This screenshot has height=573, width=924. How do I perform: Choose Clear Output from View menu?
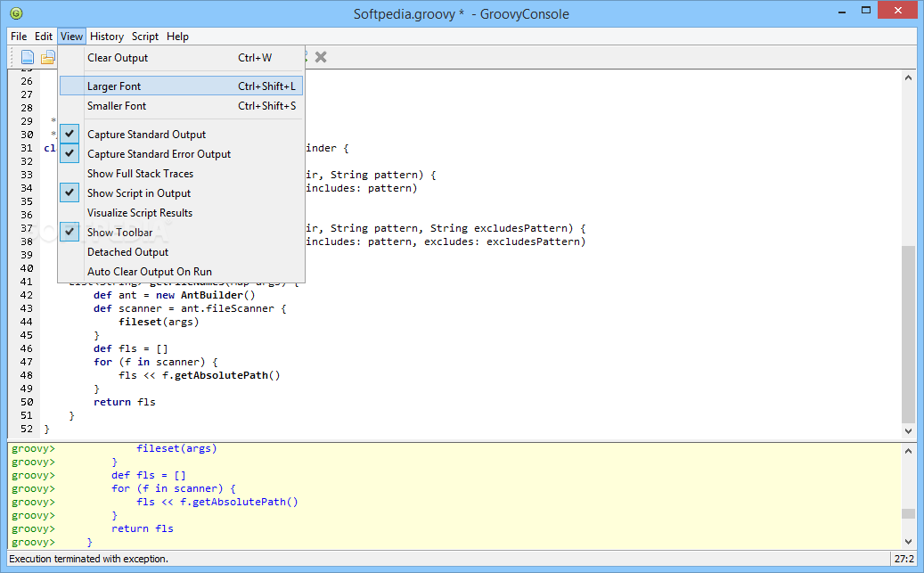click(x=181, y=58)
